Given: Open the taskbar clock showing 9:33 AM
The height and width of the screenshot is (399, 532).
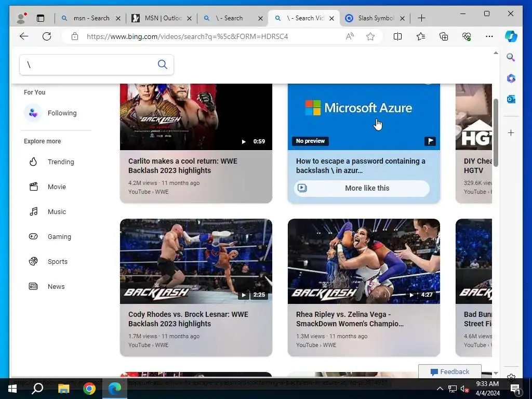Looking at the screenshot, I should (x=487, y=389).
